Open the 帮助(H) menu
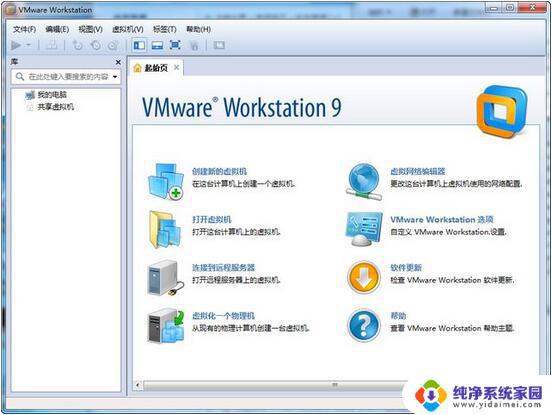552x415 pixels. click(198, 29)
